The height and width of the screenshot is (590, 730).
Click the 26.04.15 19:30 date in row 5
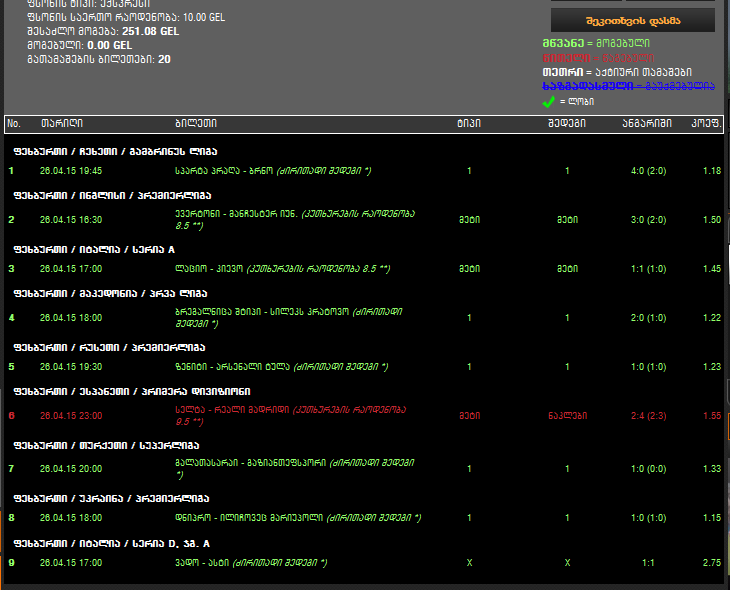pyautogui.click(x=70, y=367)
